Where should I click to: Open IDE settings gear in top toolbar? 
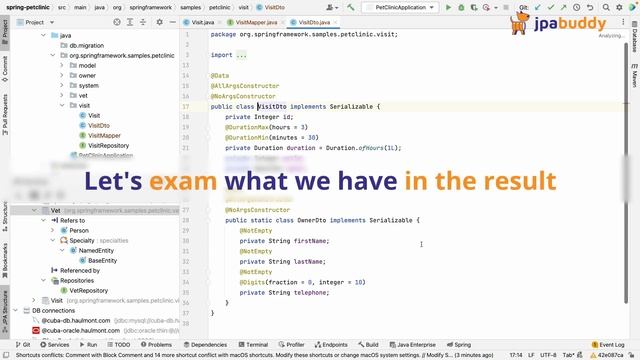coord(619,7)
